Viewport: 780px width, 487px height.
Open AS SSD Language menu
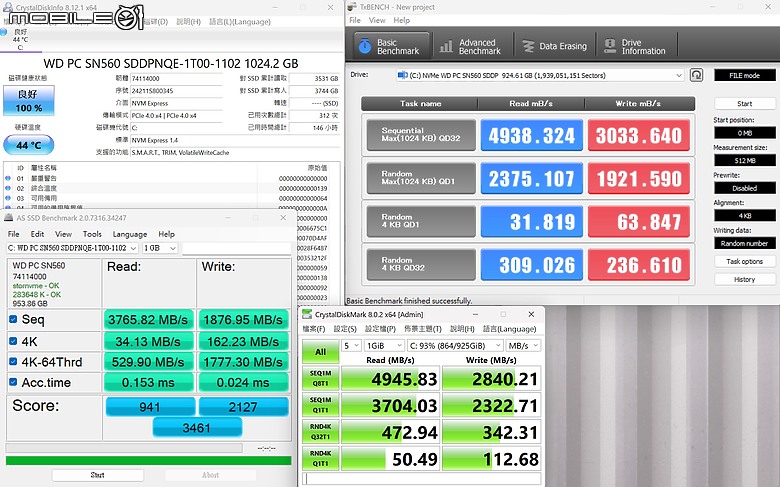[x=130, y=234]
